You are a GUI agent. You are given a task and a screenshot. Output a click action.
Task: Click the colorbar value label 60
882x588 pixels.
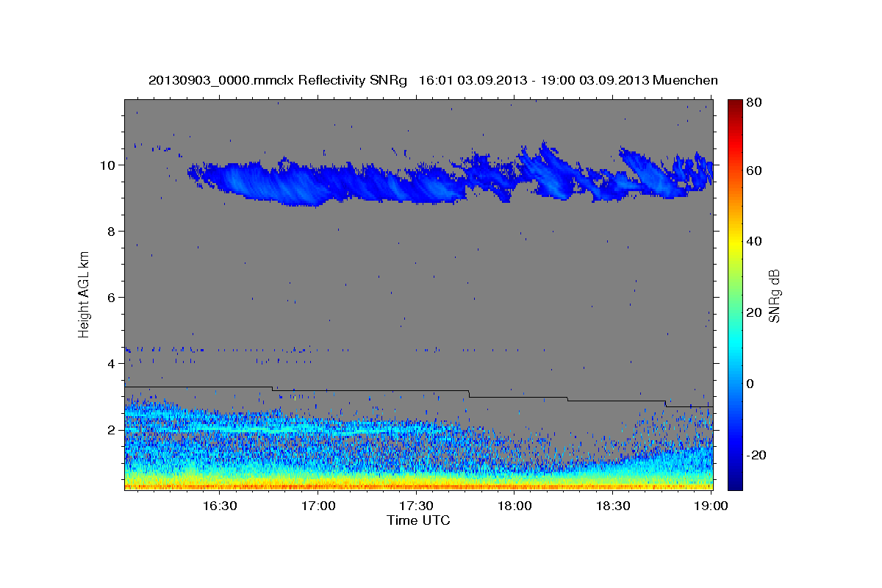(753, 171)
